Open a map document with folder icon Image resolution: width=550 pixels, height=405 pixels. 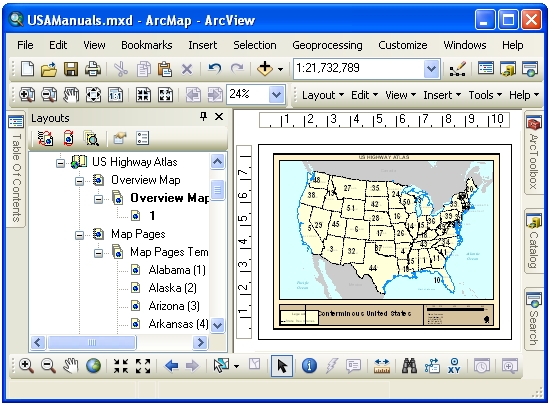(x=49, y=69)
